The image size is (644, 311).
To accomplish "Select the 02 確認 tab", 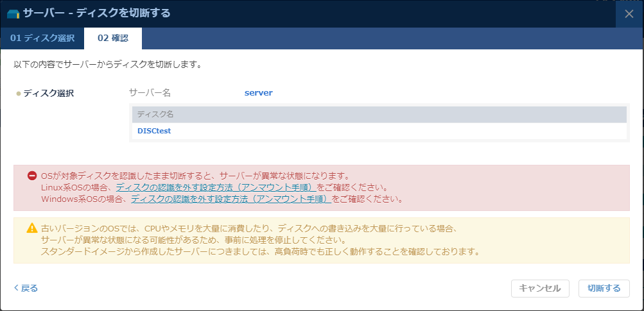I will (x=113, y=38).
